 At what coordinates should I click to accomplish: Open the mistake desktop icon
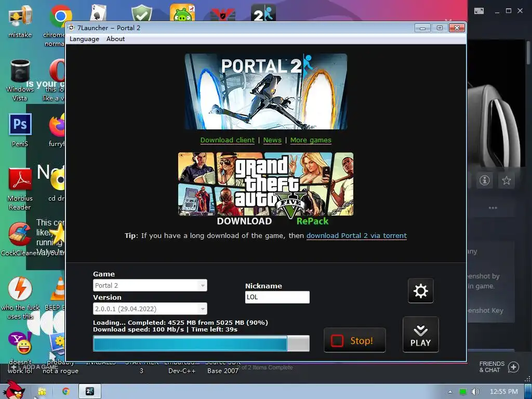tap(20, 21)
